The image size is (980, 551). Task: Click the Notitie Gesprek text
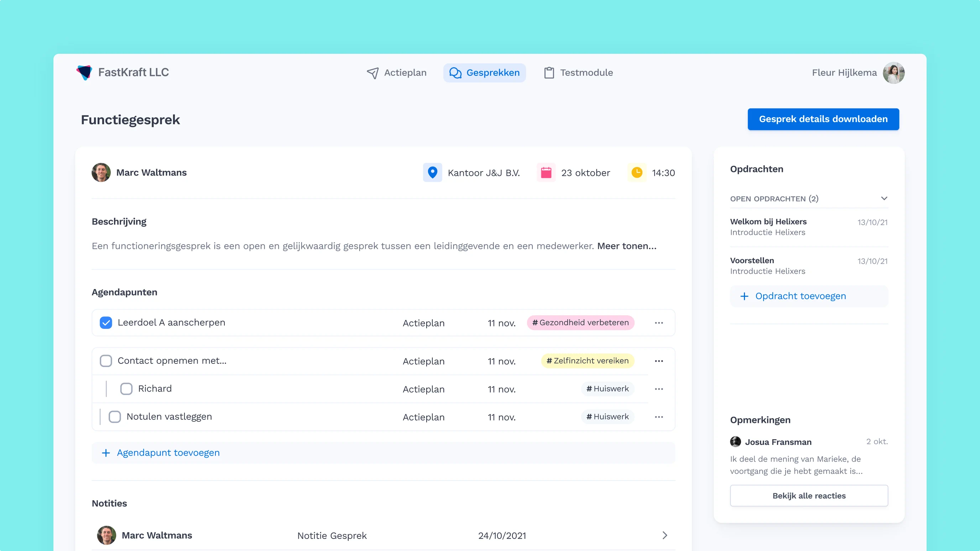click(332, 536)
